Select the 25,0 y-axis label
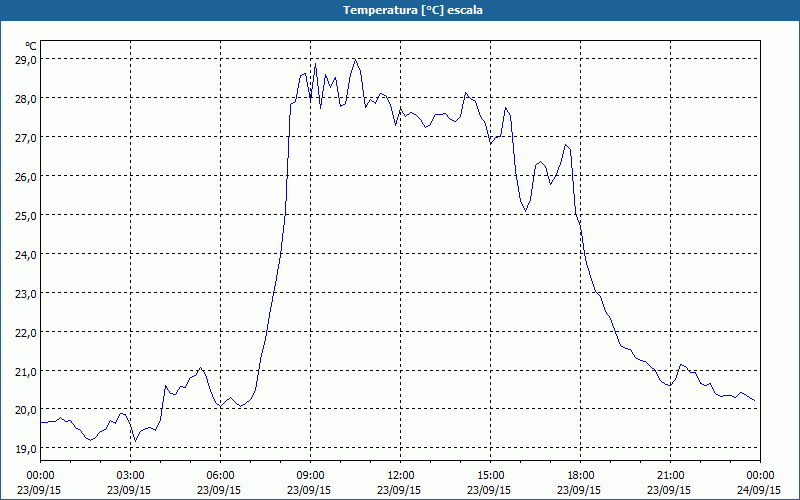The width and height of the screenshot is (800, 500). (27, 215)
